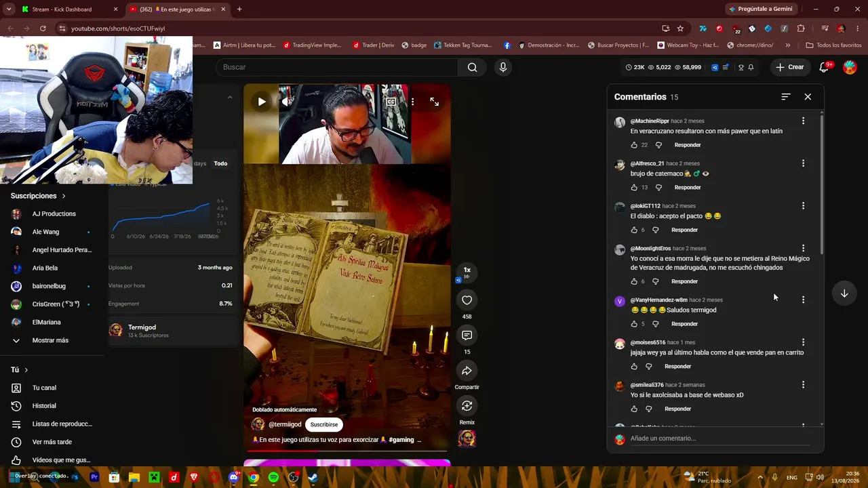The image size is (868, 488).
Task: Expand the Suscripciones section
Action: click(x=38, y=196)
